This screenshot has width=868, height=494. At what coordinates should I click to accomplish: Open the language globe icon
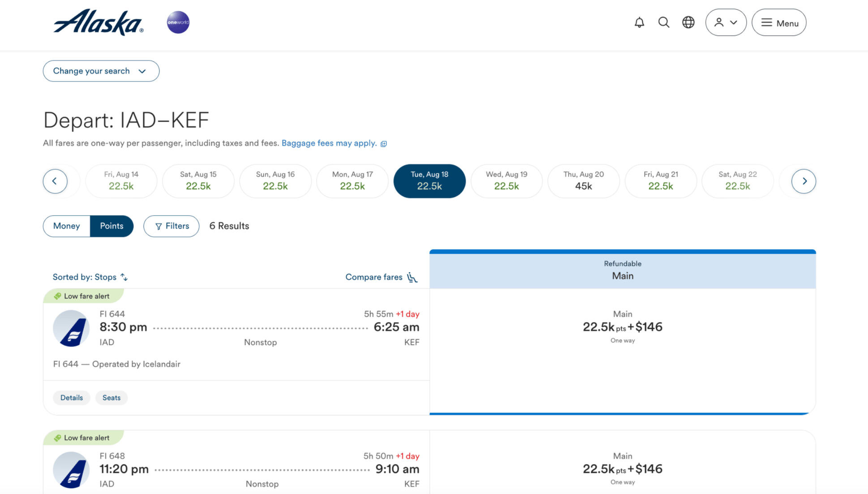coord(688,22)
